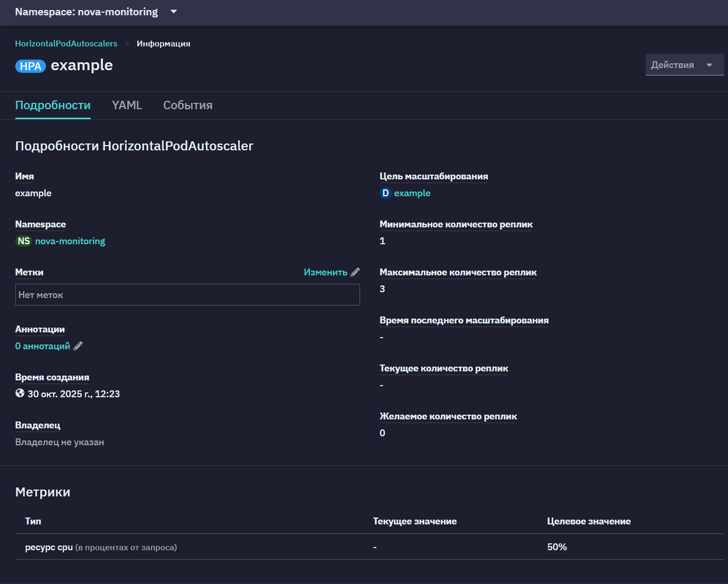Click the Минимальное количество реплик label
The width and height of the screenshot is (728, 584).
[x=456, y=224]
